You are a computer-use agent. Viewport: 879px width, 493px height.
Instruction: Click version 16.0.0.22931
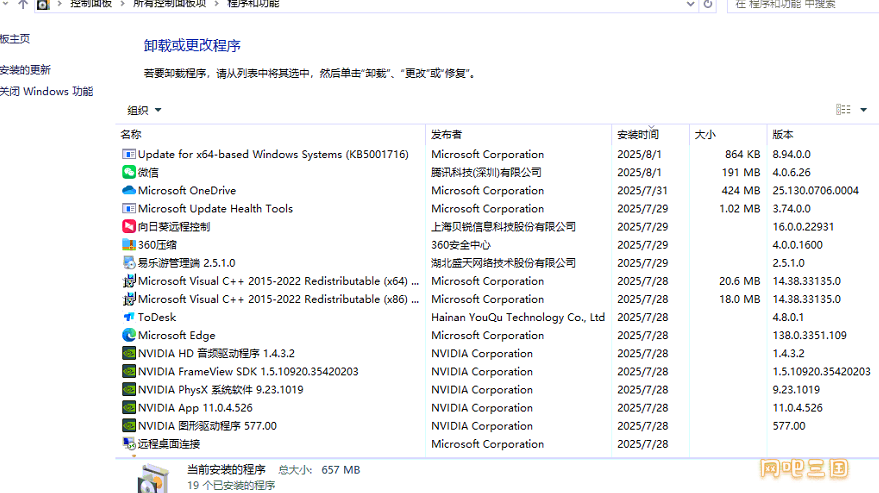[803, 227]
